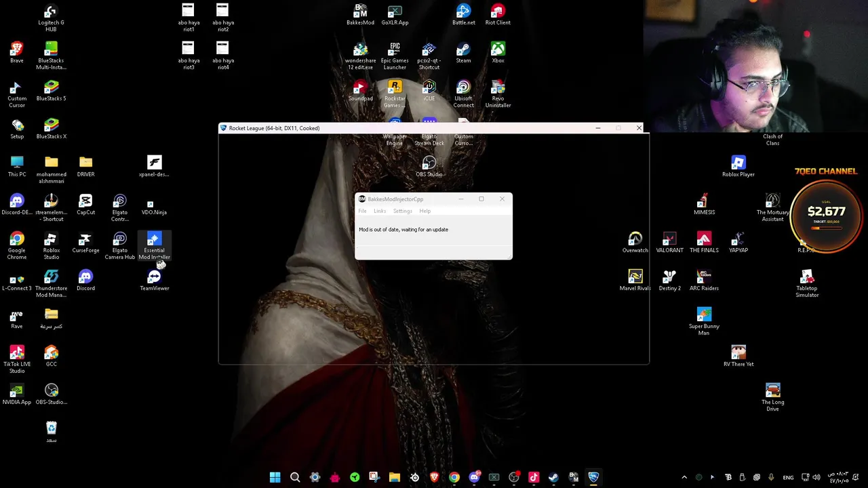868x488 pixels.
Task: Open File Explorer from taskbar
Action: 394,477
